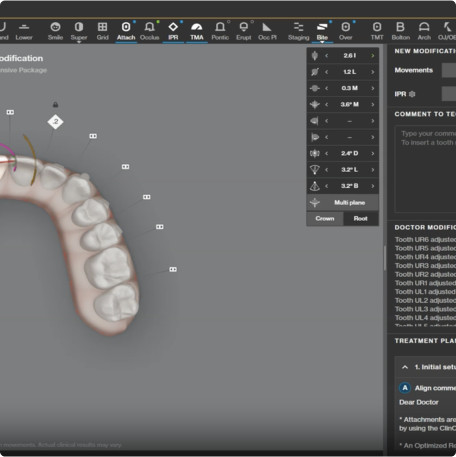Click the comment to technician text field
Screen dimensions: 456x457
[x=425, y=169]
